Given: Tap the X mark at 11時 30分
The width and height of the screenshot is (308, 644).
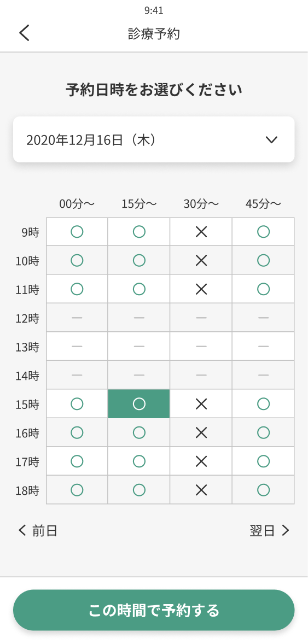Looking at the screenshot, I should coord(201,289).
